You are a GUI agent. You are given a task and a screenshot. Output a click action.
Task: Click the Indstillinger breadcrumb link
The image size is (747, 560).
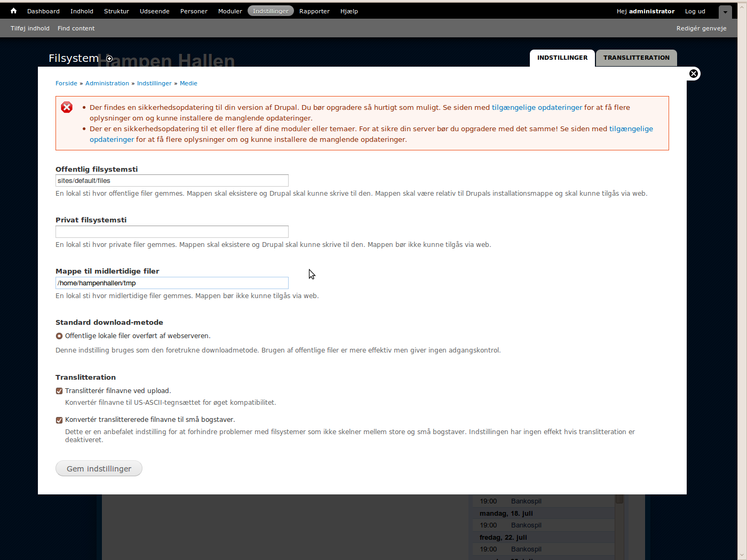click(154, 83)
